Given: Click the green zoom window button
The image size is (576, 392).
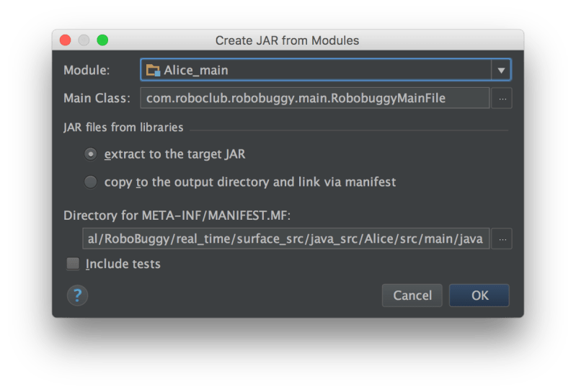Looking at the screenshot, I should click(102, 40).
